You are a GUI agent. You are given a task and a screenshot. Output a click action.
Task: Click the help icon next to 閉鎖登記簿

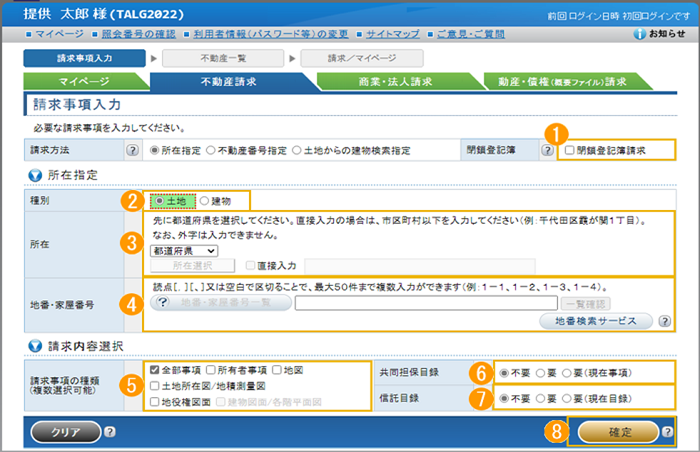tap(546, 150)
